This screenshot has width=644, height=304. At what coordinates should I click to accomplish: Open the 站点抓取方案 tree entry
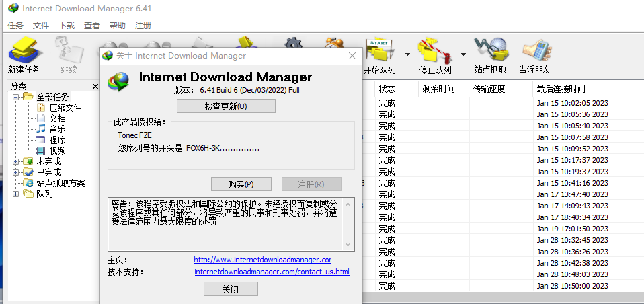[x=61, y=183]
